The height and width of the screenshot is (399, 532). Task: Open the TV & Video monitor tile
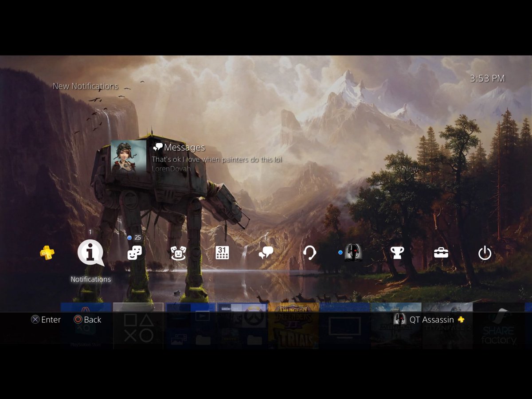coord(345,326)
